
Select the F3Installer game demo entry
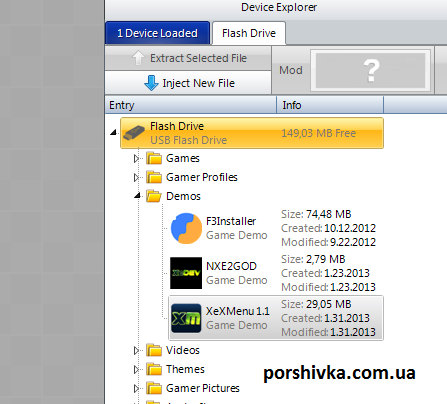[x=276, y=228]
